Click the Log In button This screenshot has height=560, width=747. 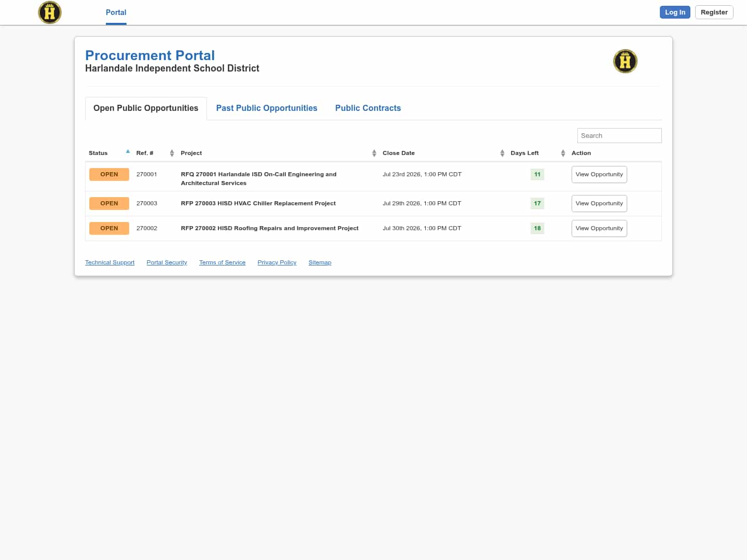[675, 12]
